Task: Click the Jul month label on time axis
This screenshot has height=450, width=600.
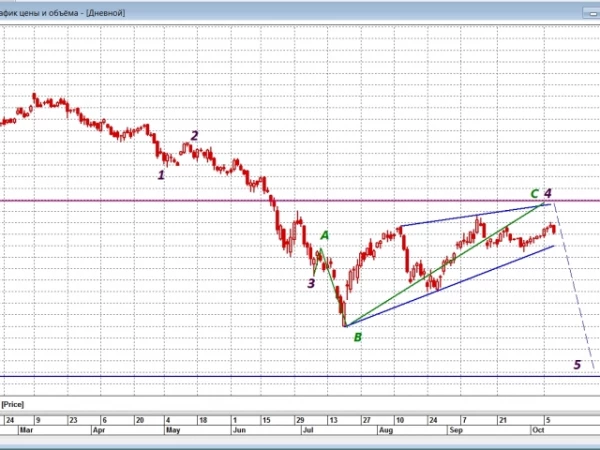Action: point(308,430)
